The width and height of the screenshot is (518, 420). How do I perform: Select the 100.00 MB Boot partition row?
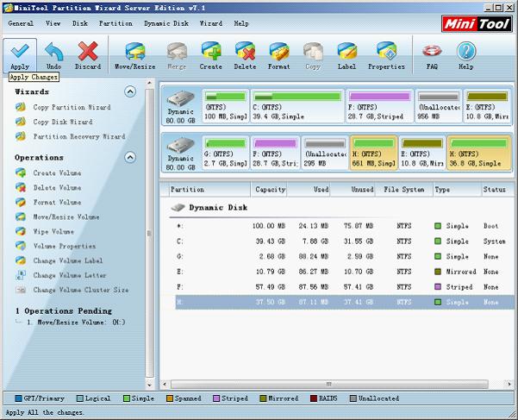click(x=345, y=226)
